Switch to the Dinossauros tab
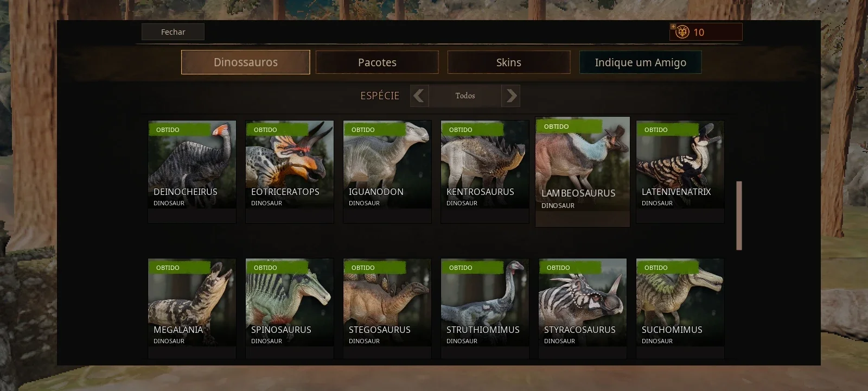The image size is (868, 391). click(x=246, y=62)
